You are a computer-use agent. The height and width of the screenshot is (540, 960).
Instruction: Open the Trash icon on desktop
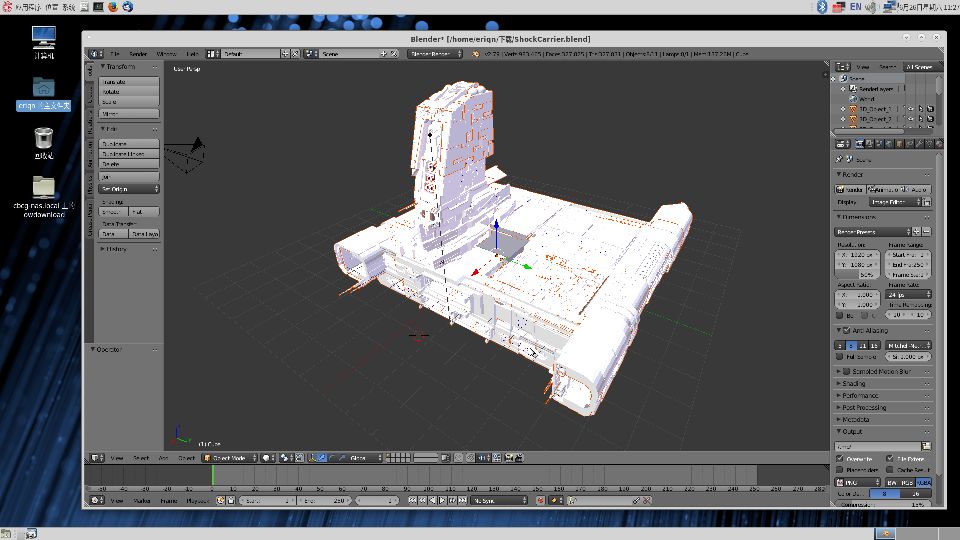pos(43,137)
